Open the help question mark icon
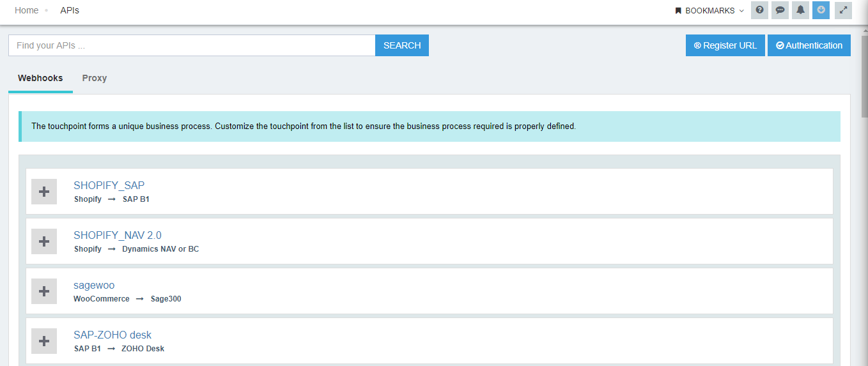 pos(759,10)
